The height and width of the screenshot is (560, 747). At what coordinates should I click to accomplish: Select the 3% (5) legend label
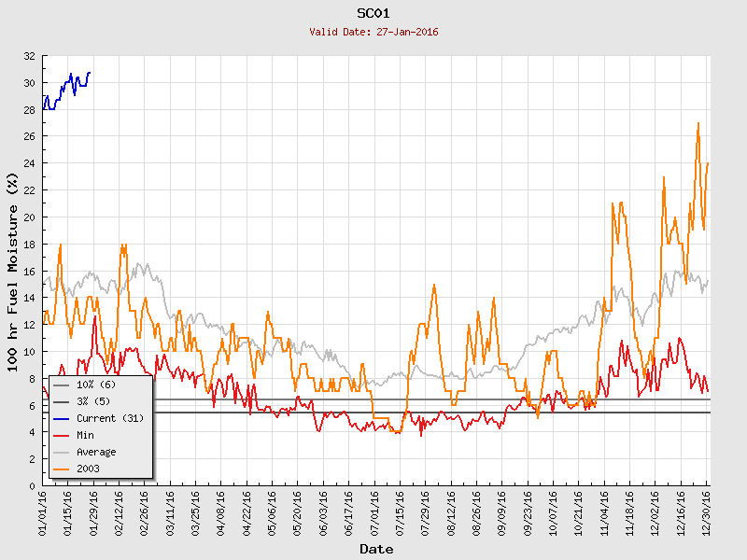(93, 401)
